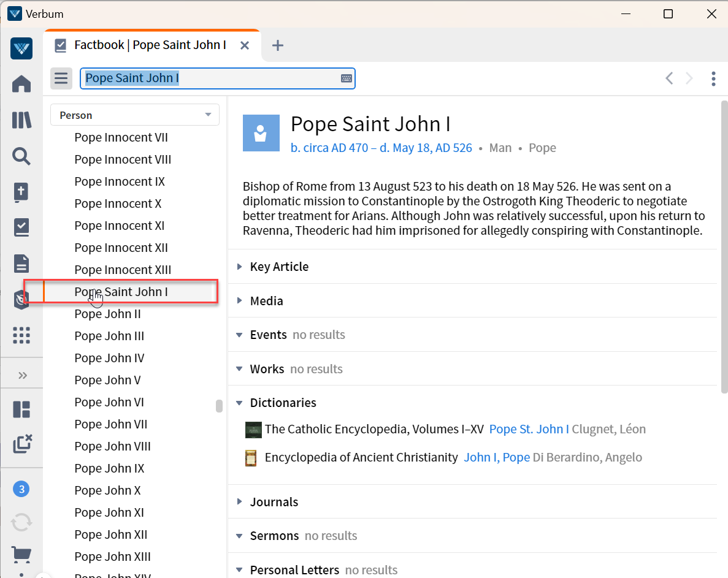Open Encyclopedia of Ancient Christianity cover thumbnail
Screen dimensions: 728x578
coord(251,458)
